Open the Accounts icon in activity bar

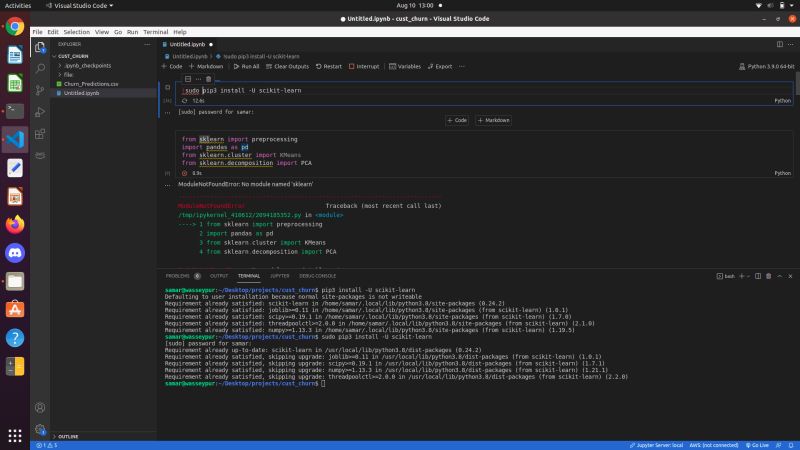(x=40, y=408)
